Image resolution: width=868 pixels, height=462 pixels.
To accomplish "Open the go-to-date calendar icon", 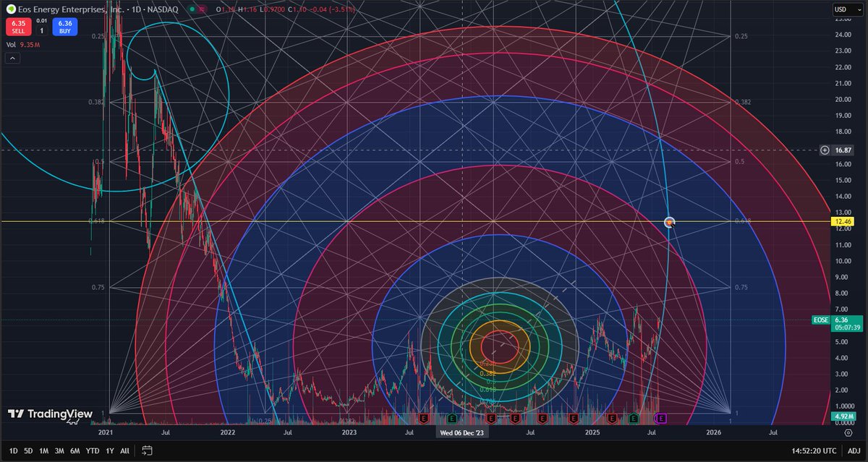I will 147,450.
